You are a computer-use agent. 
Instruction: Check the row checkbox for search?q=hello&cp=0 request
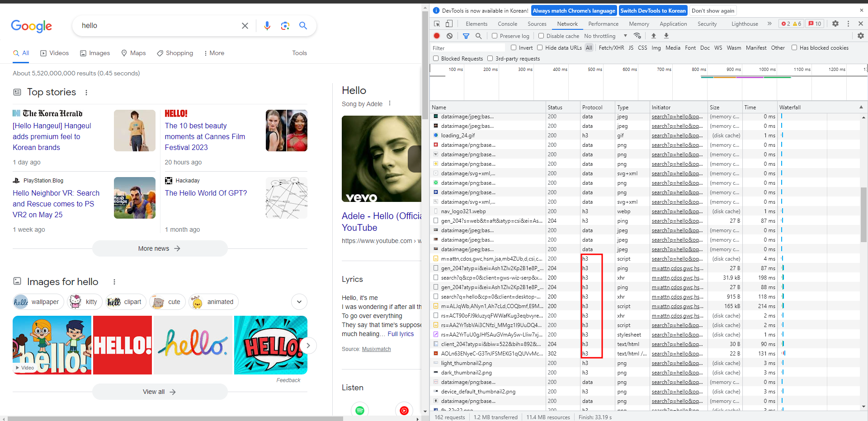[436, 297]
